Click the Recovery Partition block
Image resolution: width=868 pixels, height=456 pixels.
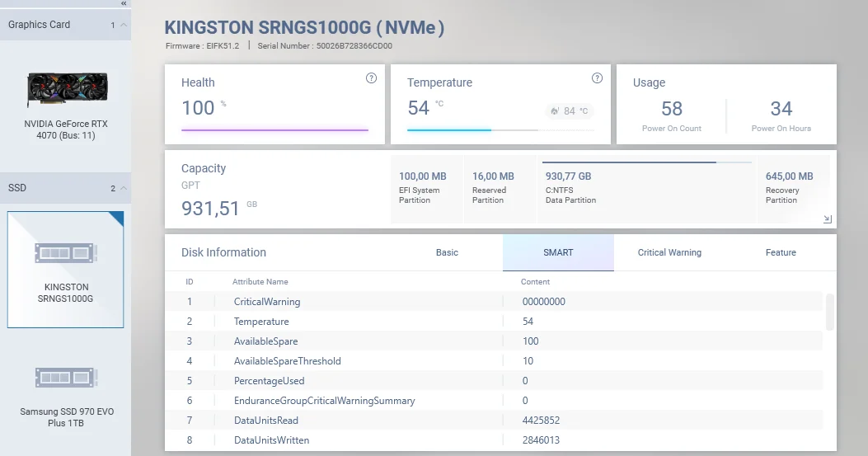(x=792, y=189)
